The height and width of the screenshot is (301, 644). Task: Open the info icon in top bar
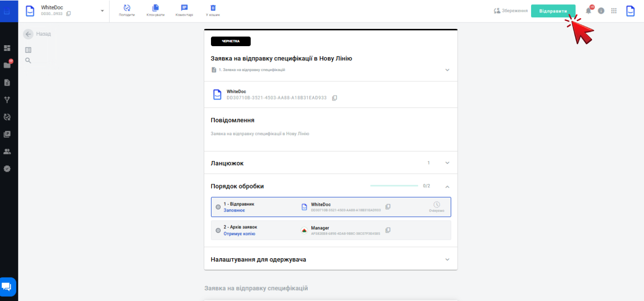pos(601,11)
